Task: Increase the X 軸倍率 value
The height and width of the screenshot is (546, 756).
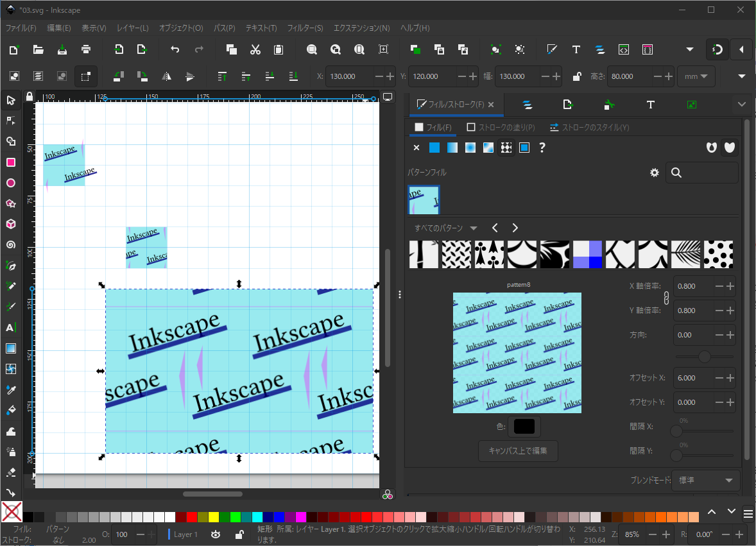Action: point(730,286)
